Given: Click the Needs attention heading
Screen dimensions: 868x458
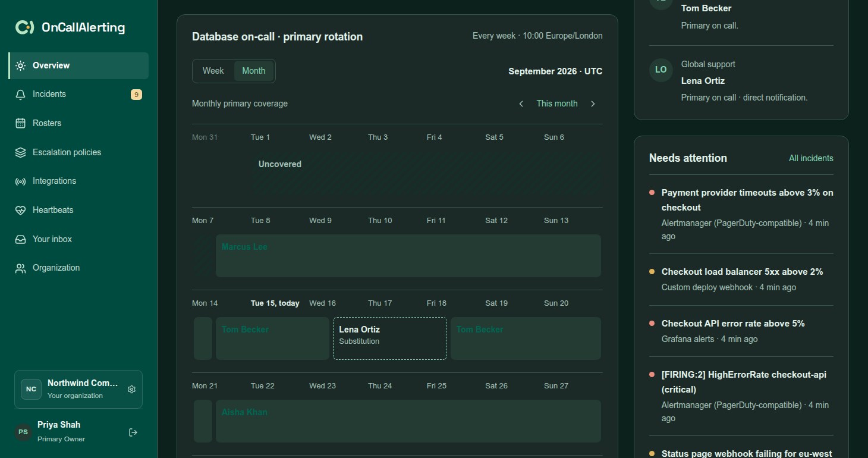Looking at the screenshot, I should tap(688, 158).
